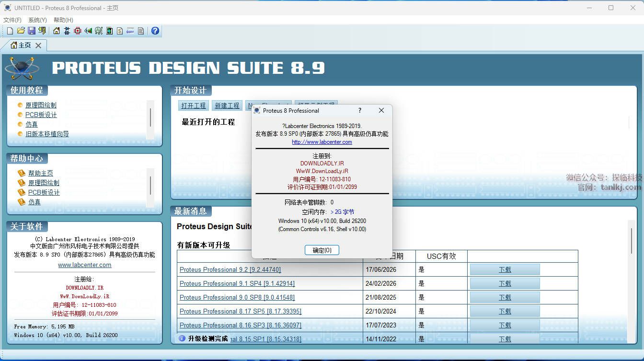The height and width of the screenshot is (361, 644).
Task: Open the 帮助(H) menu
Action: [63, 20]
